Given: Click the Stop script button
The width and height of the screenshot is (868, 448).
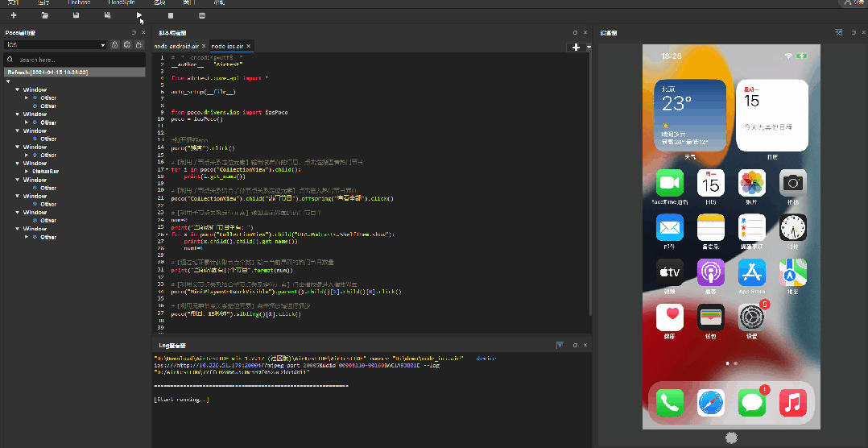Looking at the screenshot, I should [171, 15].
